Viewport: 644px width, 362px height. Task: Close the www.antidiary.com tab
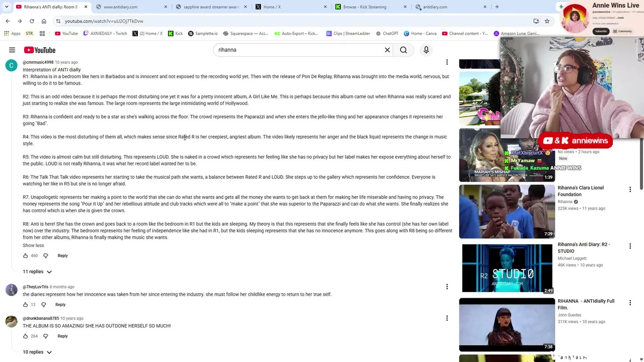point(166,7)
